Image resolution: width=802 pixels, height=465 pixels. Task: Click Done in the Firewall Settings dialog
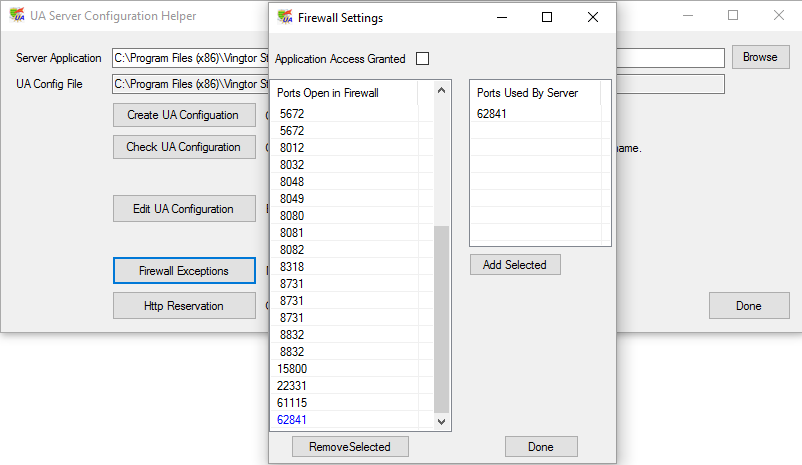point(541,446)
